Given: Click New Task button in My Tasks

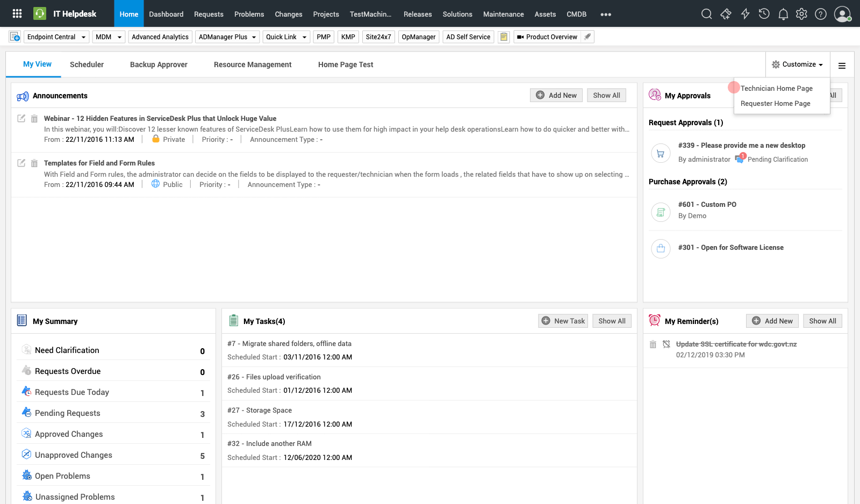Looking at the screenshot, I should [563, 321].
